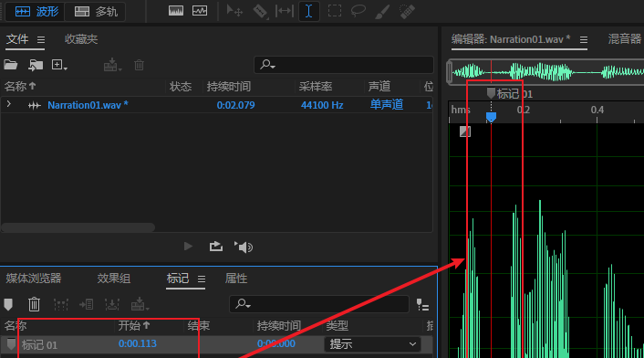Select the Slip tool

(285, 11)
